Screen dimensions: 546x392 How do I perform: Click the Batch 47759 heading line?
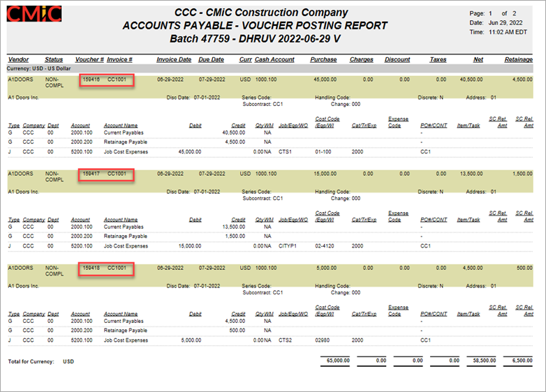254,38
